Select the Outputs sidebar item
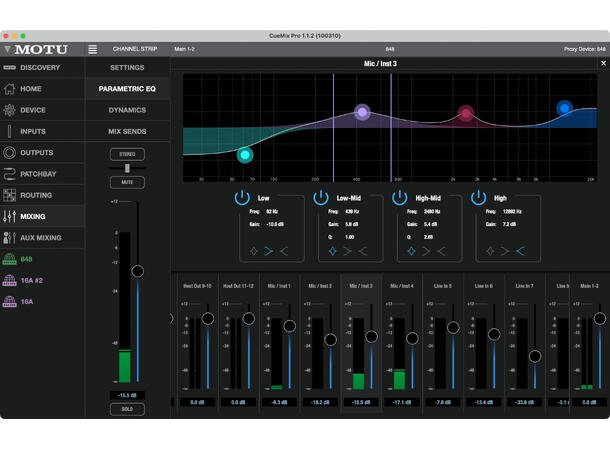The image size is (610, 450). 36,153
